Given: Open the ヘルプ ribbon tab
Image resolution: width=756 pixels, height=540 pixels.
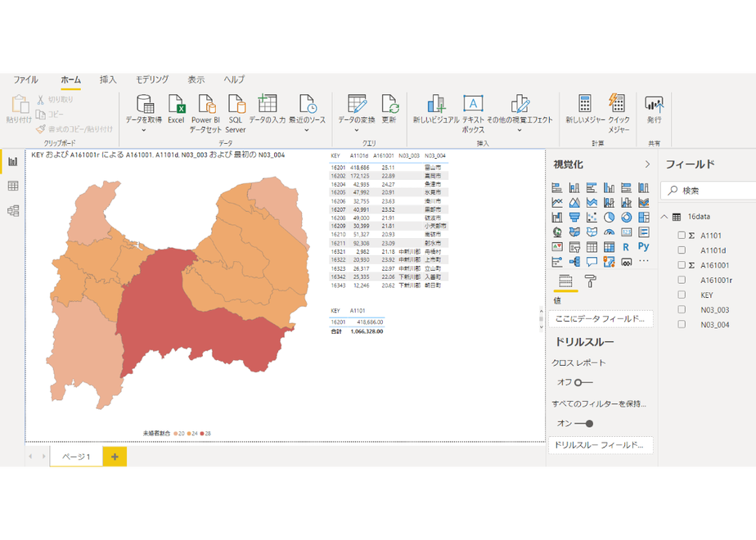Looking at the screenshot, I should (x=234, y=79).
